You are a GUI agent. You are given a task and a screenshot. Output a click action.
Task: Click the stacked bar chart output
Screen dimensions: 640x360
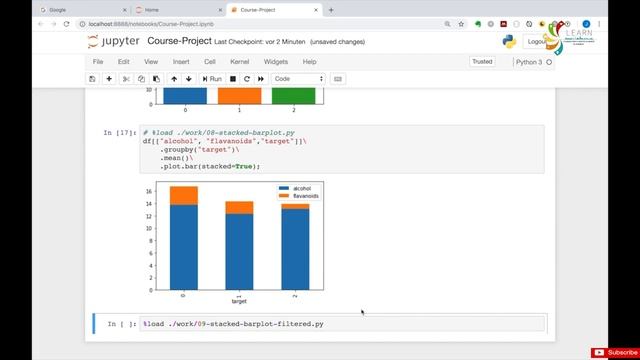pyautogui.click(x=235, y=242)
